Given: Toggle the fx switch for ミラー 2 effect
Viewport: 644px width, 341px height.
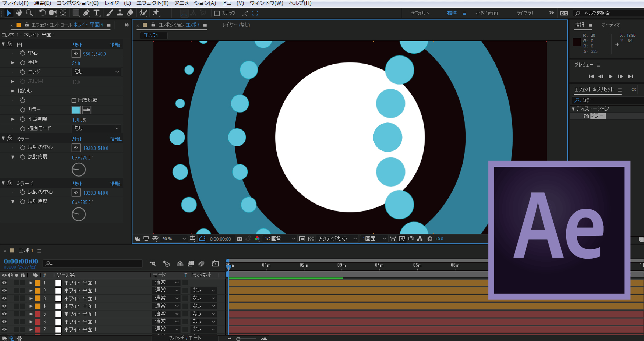Looking at the screenshot, I should pyautogui.click(x=10, y=183).
